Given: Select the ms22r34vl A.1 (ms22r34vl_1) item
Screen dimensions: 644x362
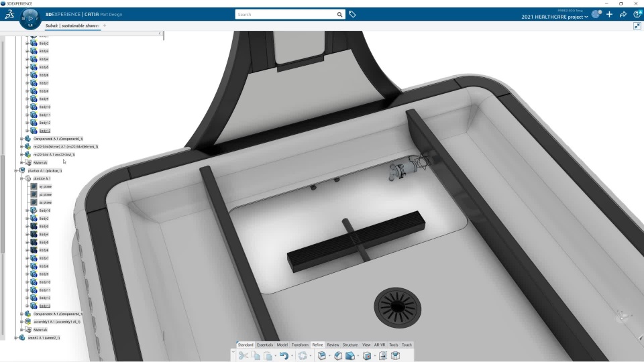Looking at the screenshot, I should [x=54, y=155].
